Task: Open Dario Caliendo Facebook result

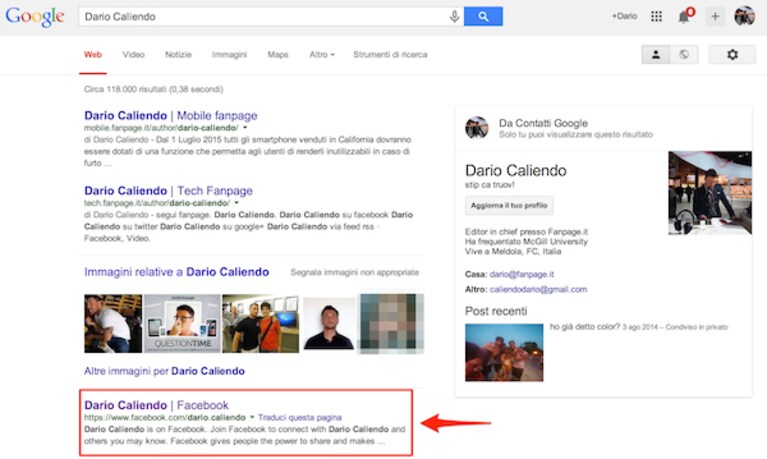Action: [x=157, y=405]
